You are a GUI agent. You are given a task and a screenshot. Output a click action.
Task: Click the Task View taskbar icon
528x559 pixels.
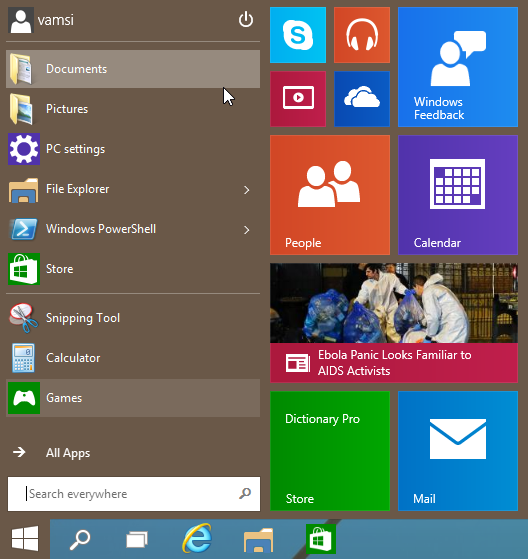137,539
